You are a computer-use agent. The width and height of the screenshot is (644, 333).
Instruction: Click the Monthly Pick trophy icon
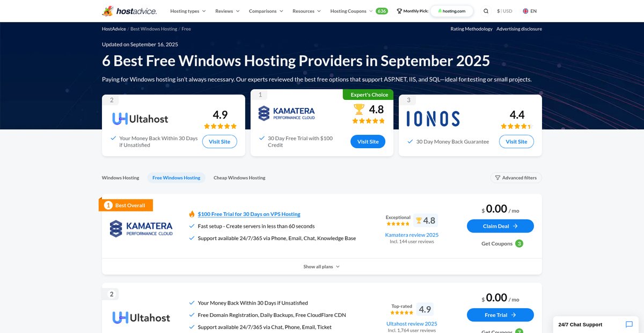(399, 11)
